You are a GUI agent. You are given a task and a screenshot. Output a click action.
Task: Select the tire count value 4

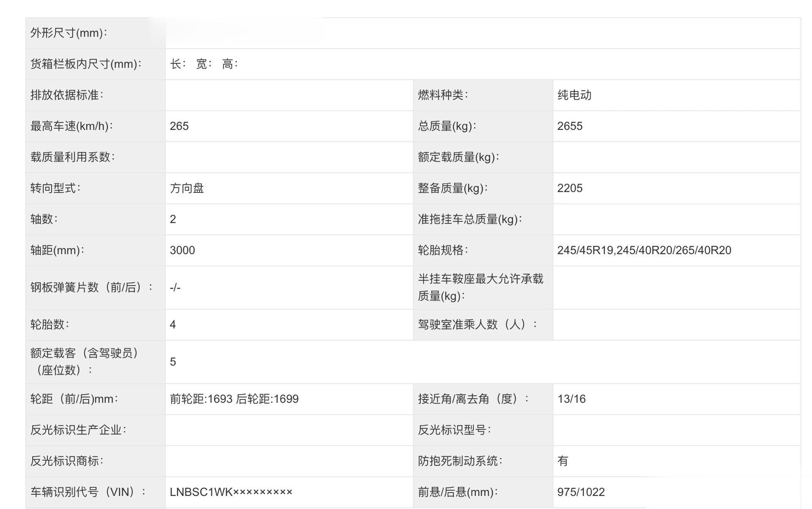[173, 325]
